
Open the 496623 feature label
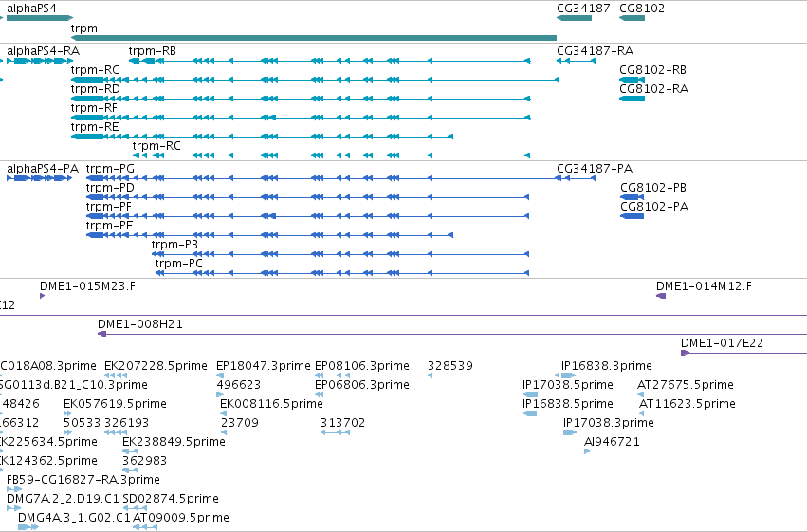[239, 385]
